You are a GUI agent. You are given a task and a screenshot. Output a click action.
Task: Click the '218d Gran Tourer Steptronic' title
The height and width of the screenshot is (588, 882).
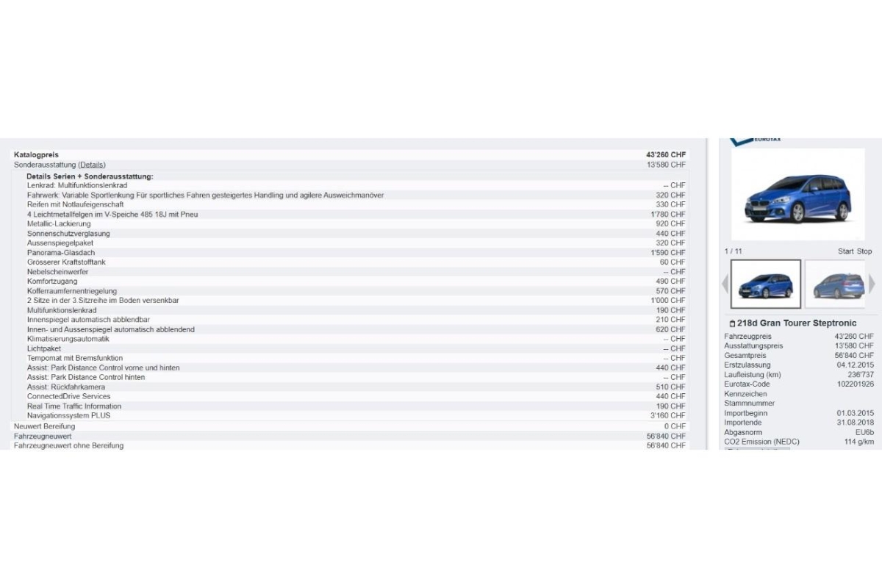797,323
